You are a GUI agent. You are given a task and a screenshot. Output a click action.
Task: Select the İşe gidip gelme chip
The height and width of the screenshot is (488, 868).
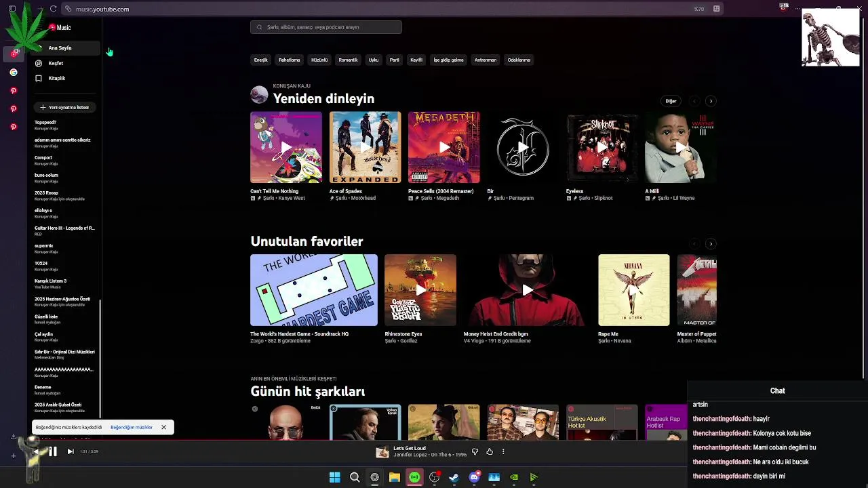pos(448,60)
